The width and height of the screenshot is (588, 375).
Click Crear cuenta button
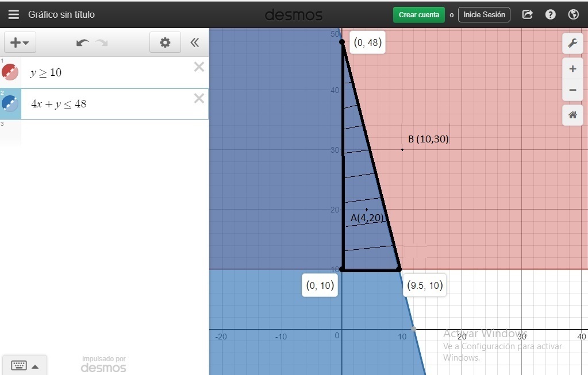[419, 15]
